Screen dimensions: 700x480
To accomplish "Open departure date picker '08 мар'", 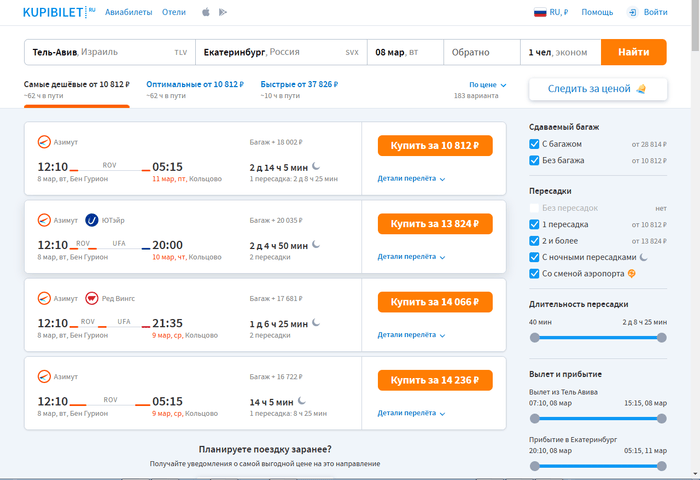I will [x=405, y=52].
